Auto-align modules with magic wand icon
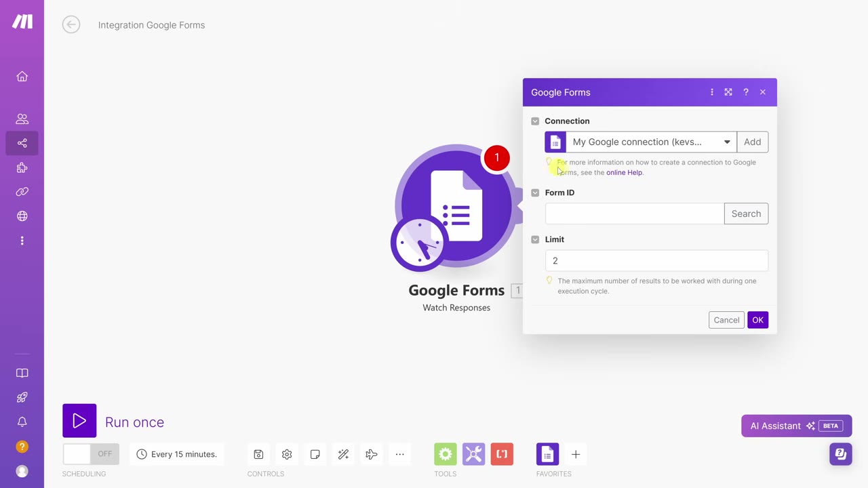This screenshot has width=868, height=488. [343, 454]
